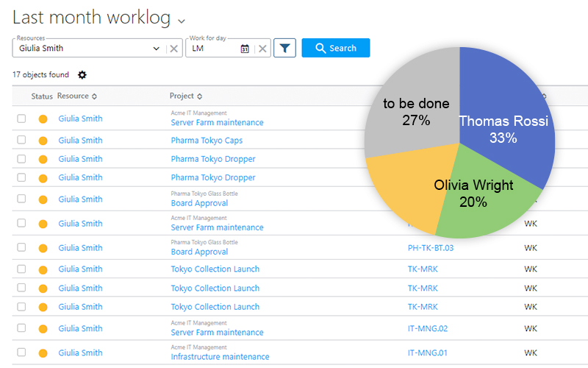Expand the Resources dropdown arrow

tap(156, 49)
